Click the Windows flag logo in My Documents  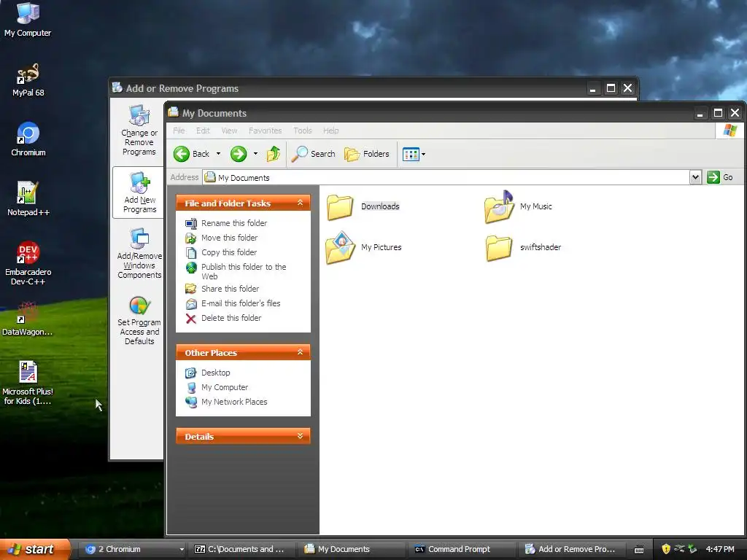[x=729, y=131]
